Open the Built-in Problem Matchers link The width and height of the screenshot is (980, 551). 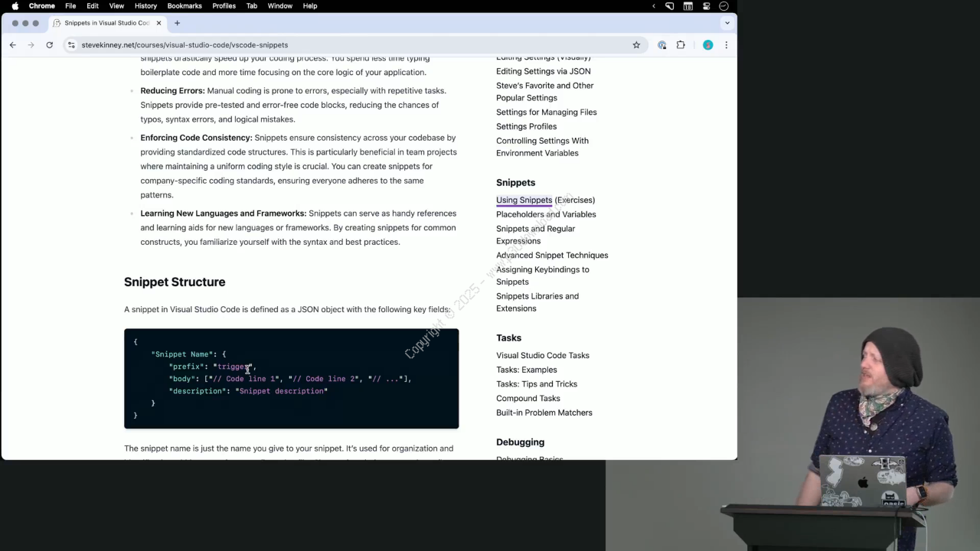pyautogui.click(x=544, y=412)
